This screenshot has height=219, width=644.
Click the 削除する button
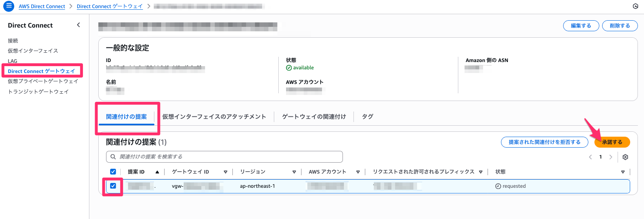click(620, 26)
